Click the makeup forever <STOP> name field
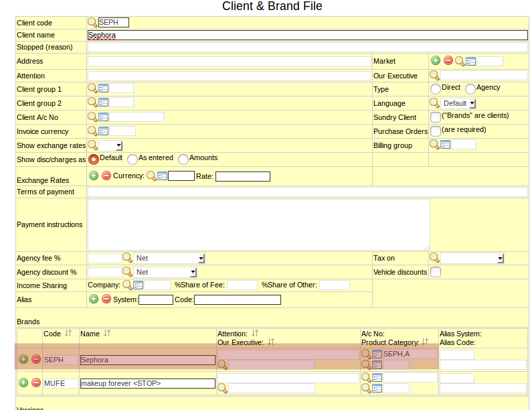Image resolution: width=532 pixels, height=410 pixels. [148, 383]
